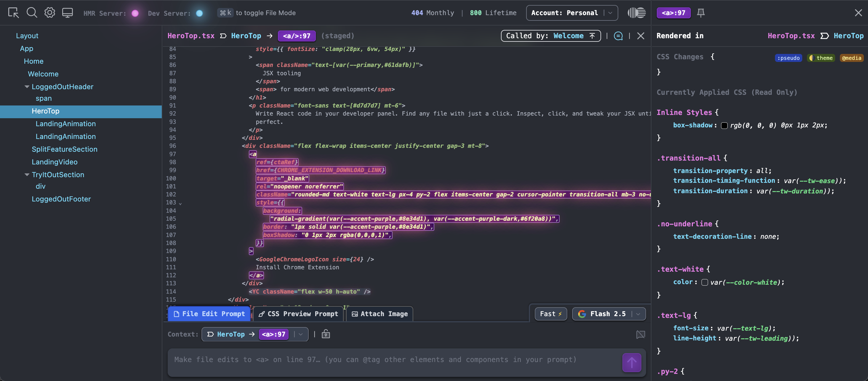868x381 pixels.
Task: Toggle the theme CSS filter
Action: pyautogui.click(x=821, y=58)
